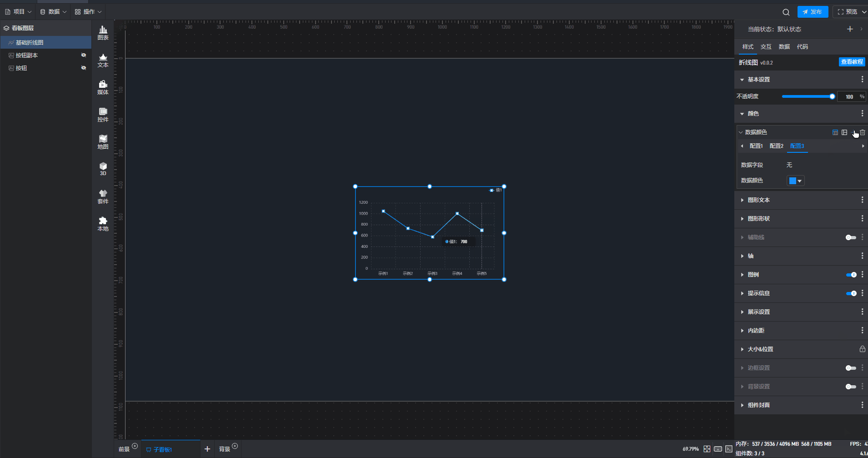Open the 文本 text components panel

coord(103,60)
